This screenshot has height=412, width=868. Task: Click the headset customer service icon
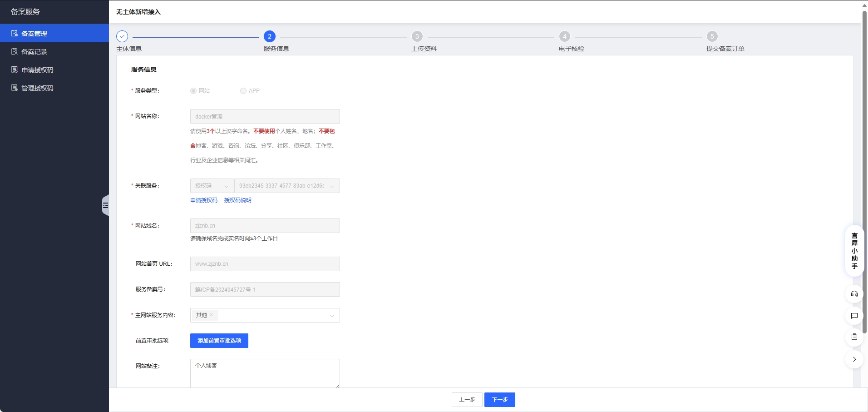(854, 294)
